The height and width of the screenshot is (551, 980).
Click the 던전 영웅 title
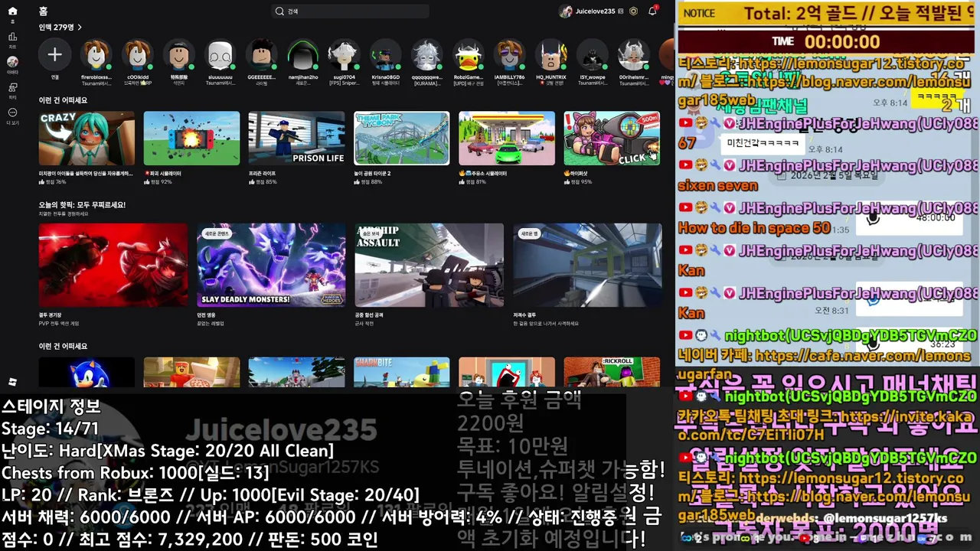tap(204, 315)
